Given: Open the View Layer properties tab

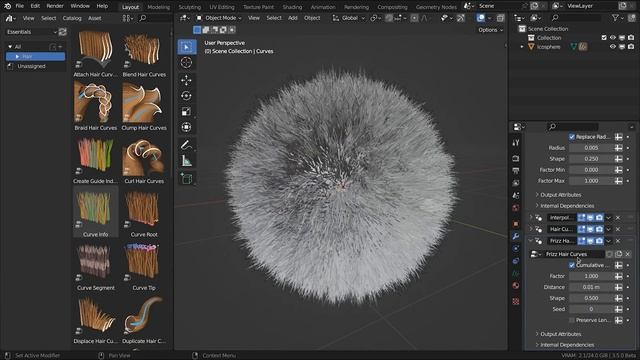Looking at the screenshot, I should click(516, 183).
